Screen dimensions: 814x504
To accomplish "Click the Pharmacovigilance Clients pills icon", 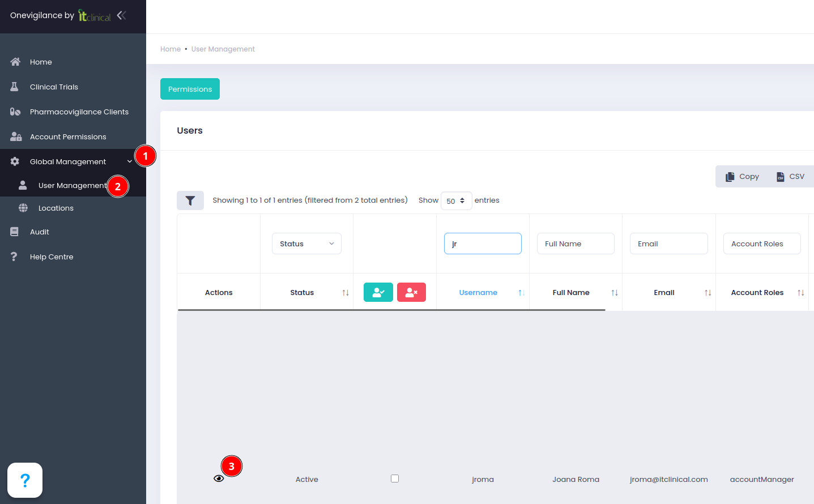I will (x=15, y=112).
